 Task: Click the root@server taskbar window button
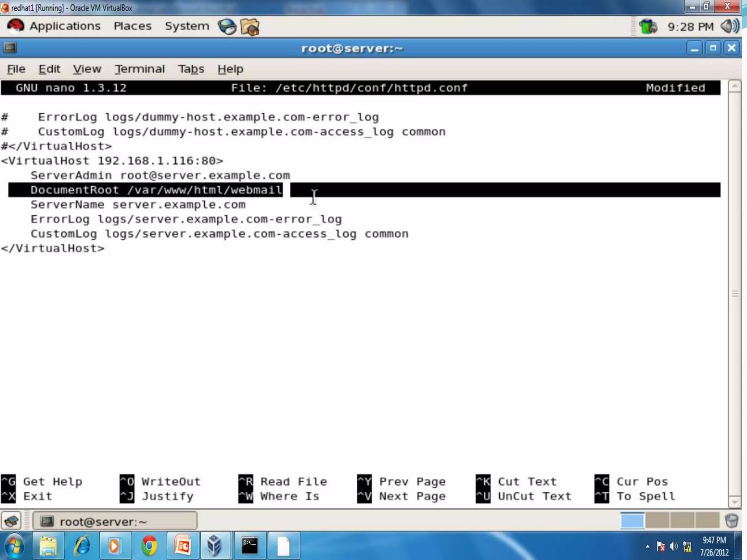[115, 521]
